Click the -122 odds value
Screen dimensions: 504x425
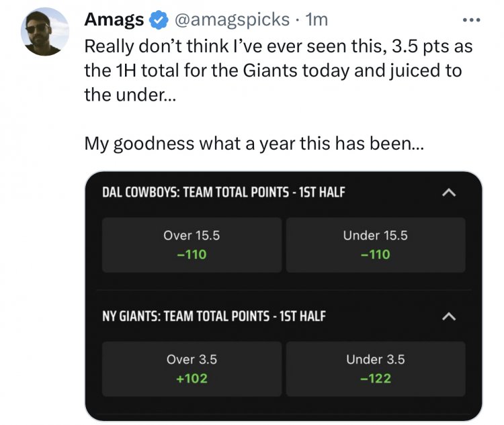tap(376, 379)
